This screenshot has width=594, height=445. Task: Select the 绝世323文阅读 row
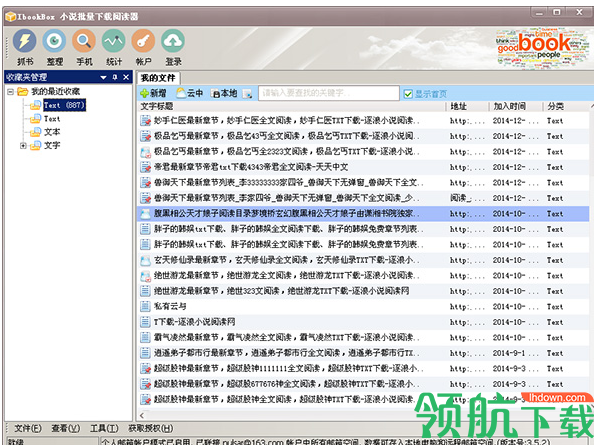click(363, 291)
